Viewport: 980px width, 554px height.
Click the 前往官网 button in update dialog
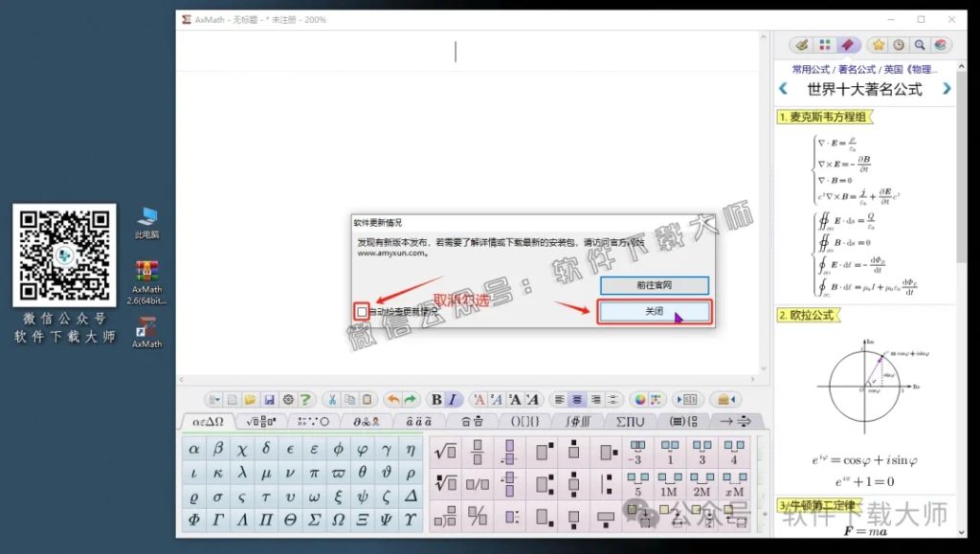pyautogui.click(x=654, y=284)
